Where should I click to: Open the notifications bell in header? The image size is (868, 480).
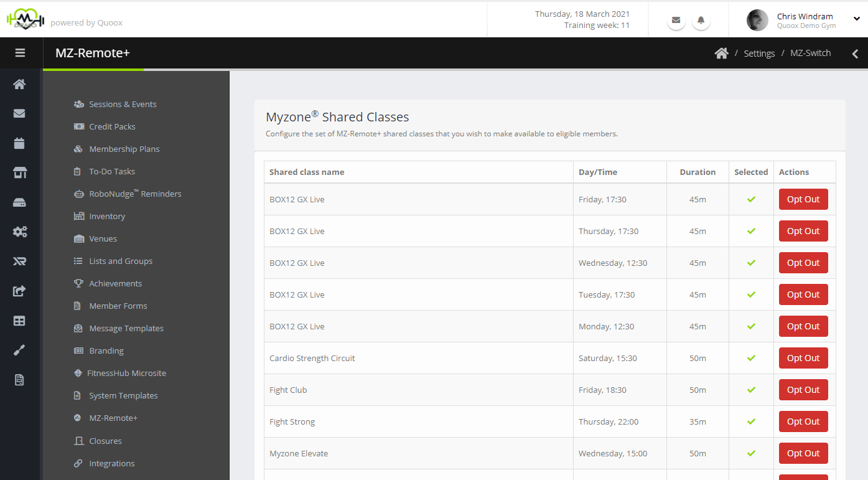coord(701,20)
